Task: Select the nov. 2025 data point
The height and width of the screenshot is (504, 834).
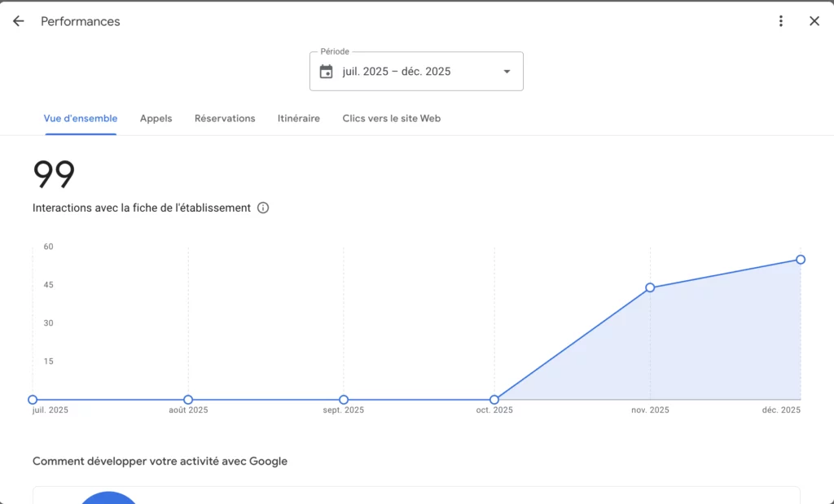Action: point(650,287)
